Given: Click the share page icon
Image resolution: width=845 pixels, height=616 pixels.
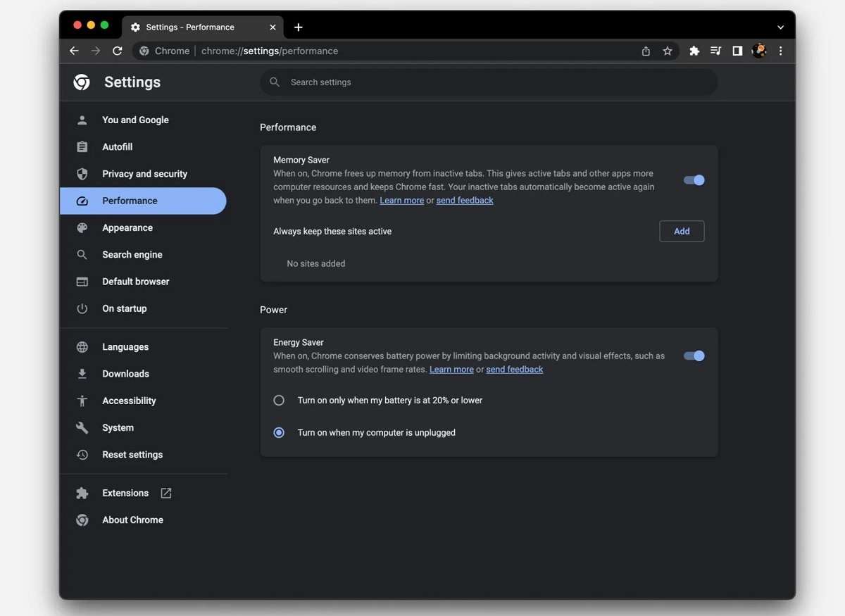Looking at the screenshot, I should point(646,51).
